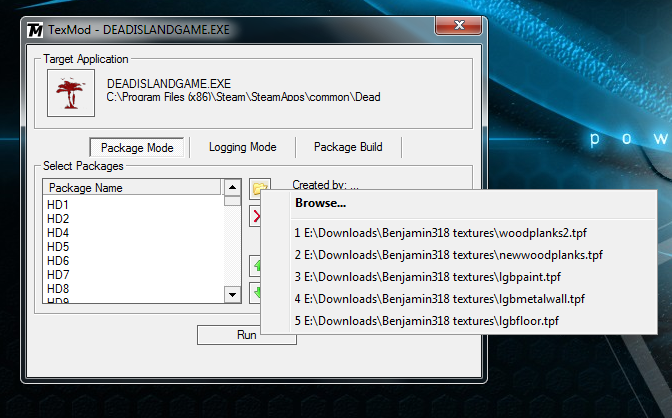Click the red X remove package icon

point(256,216)
